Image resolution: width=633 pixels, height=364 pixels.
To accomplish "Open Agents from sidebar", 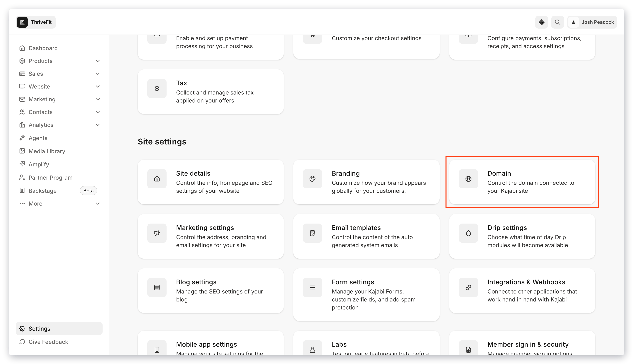I will coord(38,138).
